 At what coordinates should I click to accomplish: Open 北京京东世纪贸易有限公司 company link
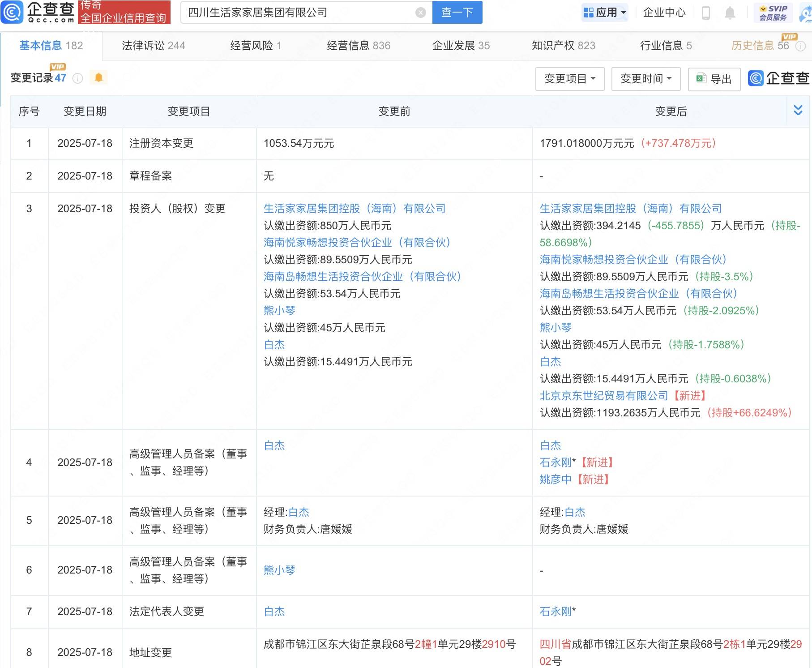coord(603,396)
